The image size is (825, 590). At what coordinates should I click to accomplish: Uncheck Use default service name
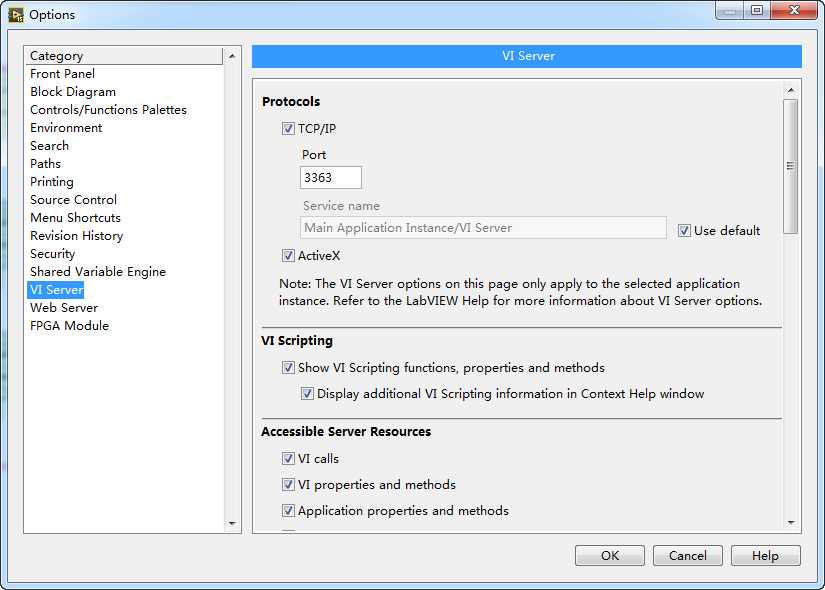point(684,231)
